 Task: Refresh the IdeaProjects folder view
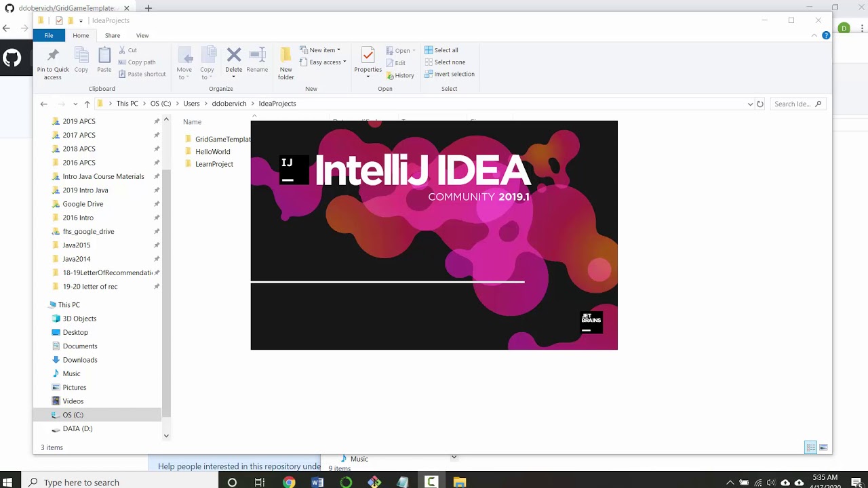click(x=760, y=104)
